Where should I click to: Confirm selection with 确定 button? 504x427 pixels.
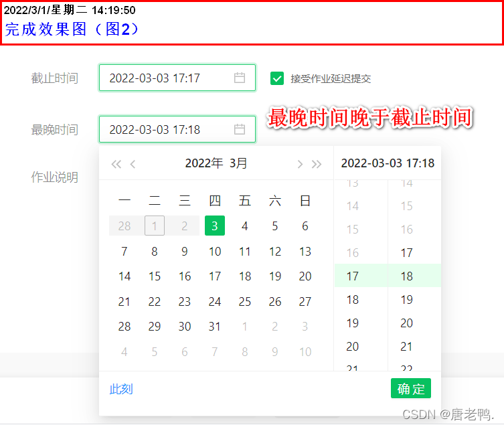tap(411, 388)
